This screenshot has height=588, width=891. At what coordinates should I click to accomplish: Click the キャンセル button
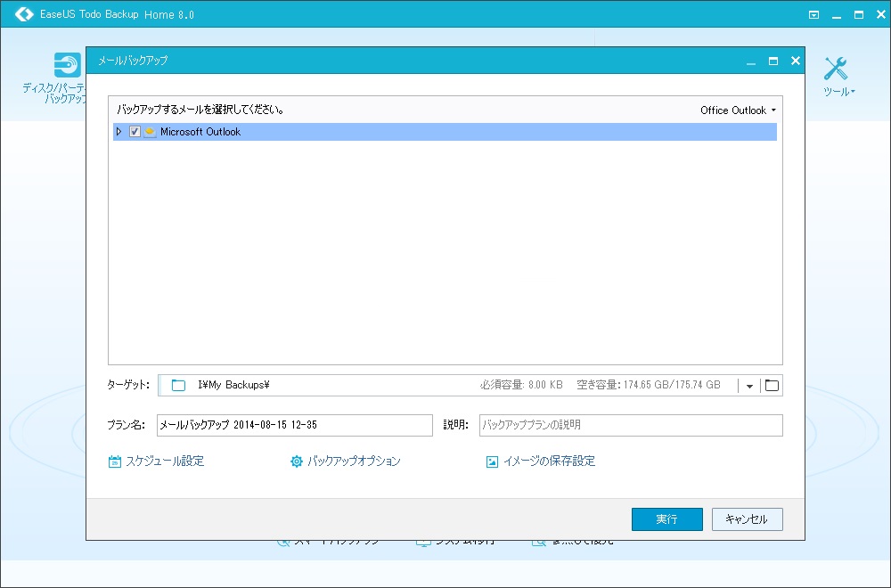tap(748, 519)
